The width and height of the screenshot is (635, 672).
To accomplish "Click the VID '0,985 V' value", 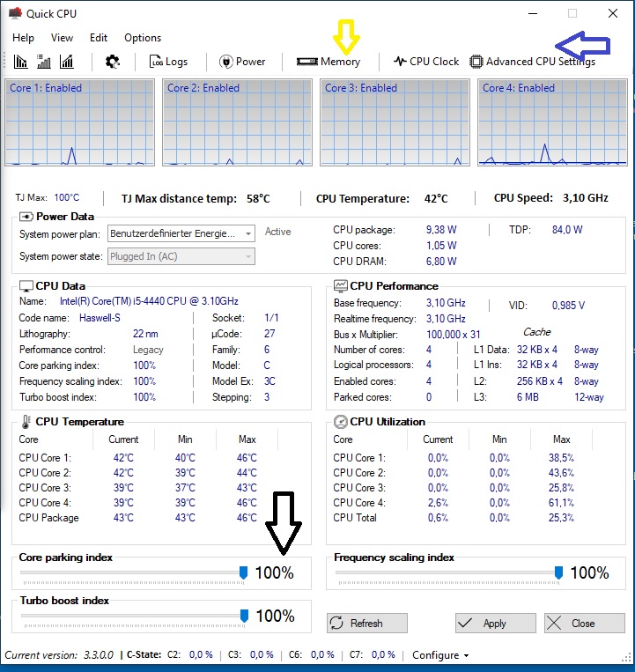I will [x=569, y=306].
